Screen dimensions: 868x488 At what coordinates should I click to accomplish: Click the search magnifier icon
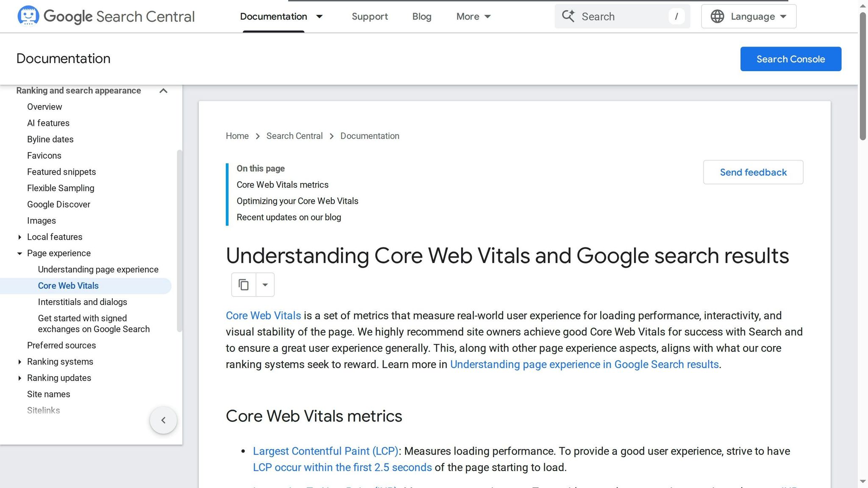[x=569, y=16]
